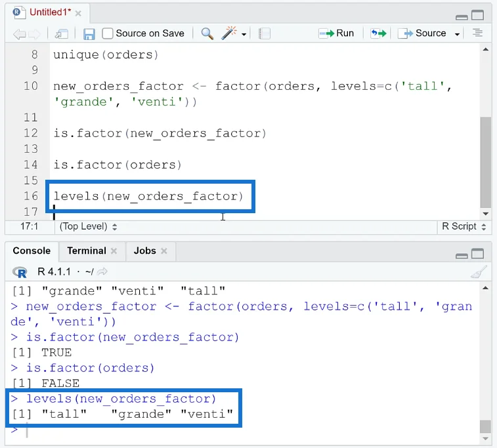Minimize the source editor pane
The width and height of the screenshot is (497, 448).
[x=462, y=17]
